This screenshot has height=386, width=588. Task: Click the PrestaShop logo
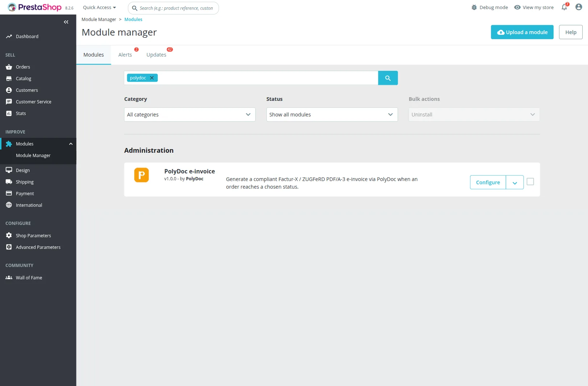pos(34,7)
